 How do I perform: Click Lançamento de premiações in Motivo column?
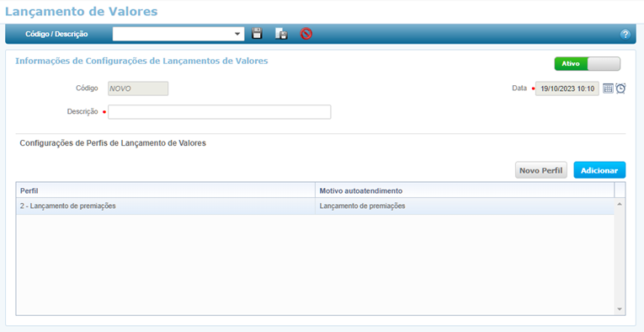click(362, 206)
